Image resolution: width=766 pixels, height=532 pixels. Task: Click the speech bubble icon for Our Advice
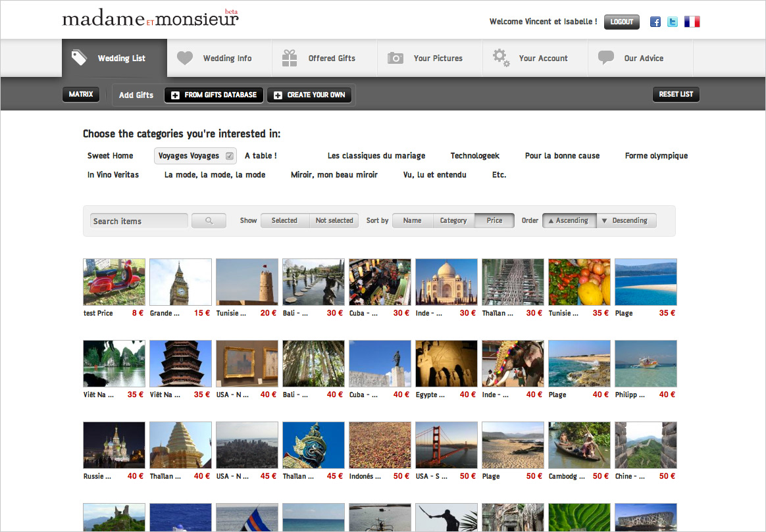606,58
